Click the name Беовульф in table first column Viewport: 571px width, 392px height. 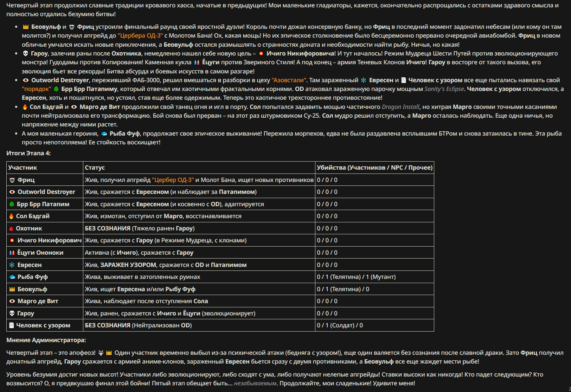pos(32,289)
